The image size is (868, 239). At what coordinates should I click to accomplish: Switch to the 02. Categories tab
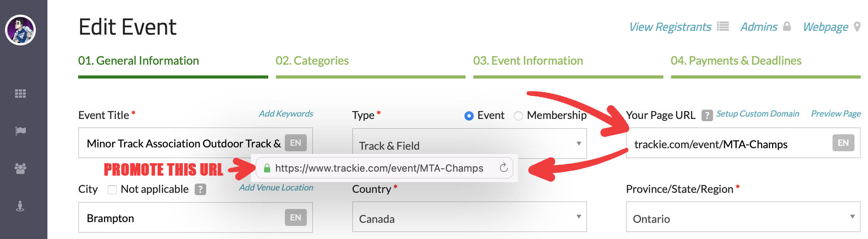(x=312, y=61)
